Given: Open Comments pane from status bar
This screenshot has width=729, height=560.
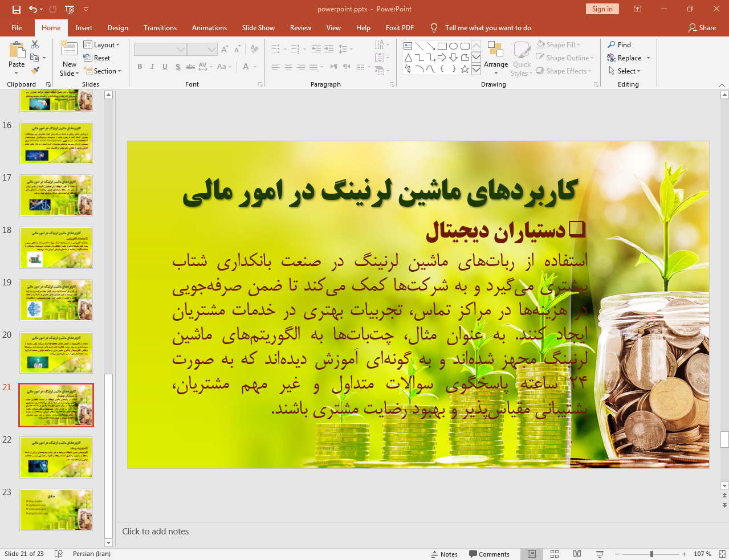Looking at the screenshot, I should point(489,554).
